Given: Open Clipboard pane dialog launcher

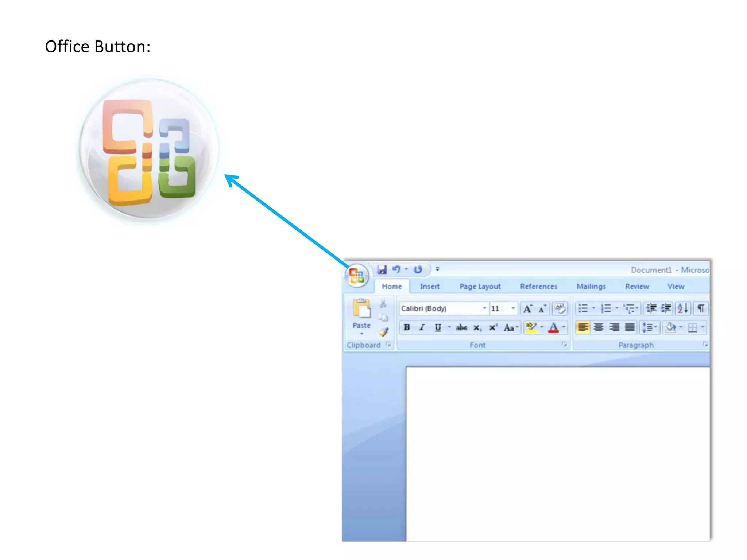Looking at the screenshot, I should 388,345.
